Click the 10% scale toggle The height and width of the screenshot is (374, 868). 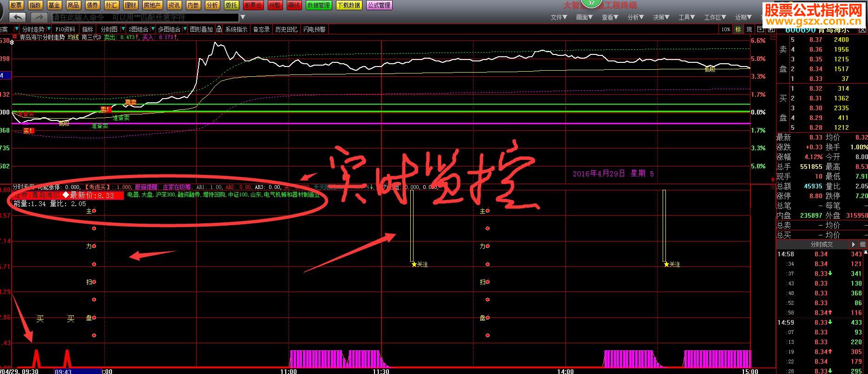tap(726, 29)
